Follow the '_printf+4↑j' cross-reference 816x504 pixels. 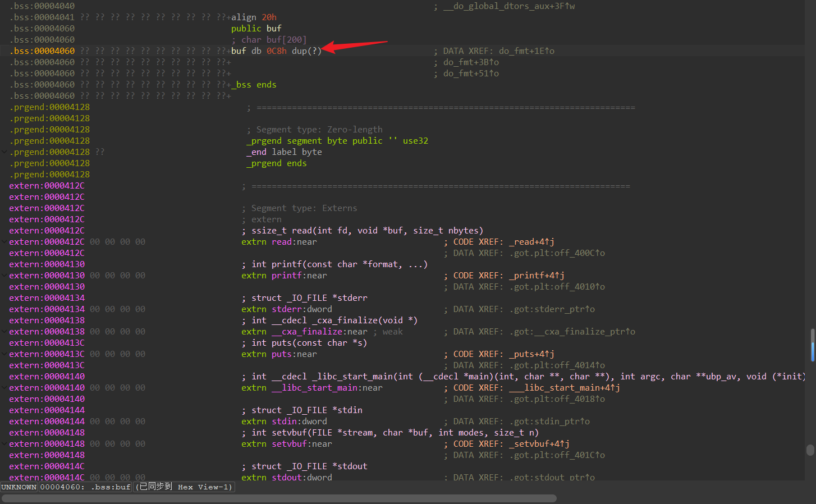tap(537, 275)
